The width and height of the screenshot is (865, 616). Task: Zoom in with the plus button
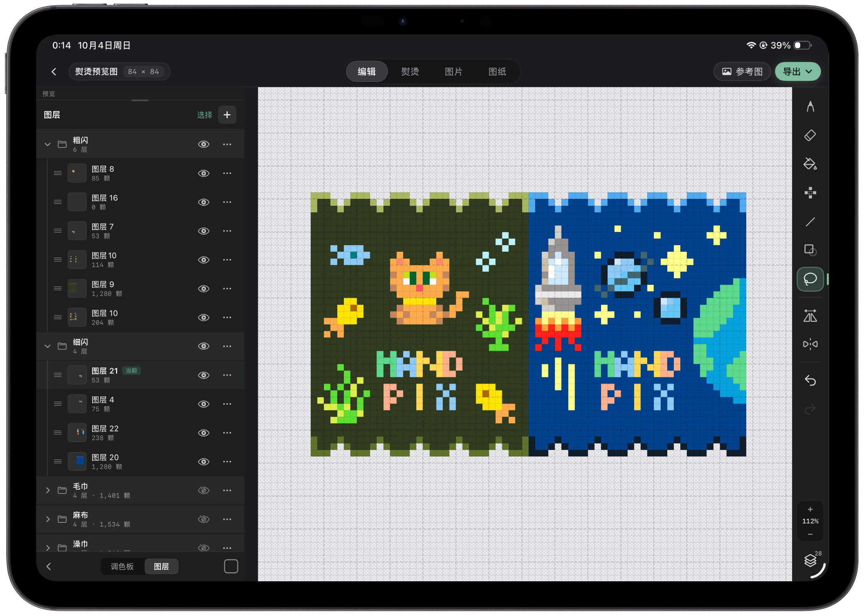tap(810, 509)
